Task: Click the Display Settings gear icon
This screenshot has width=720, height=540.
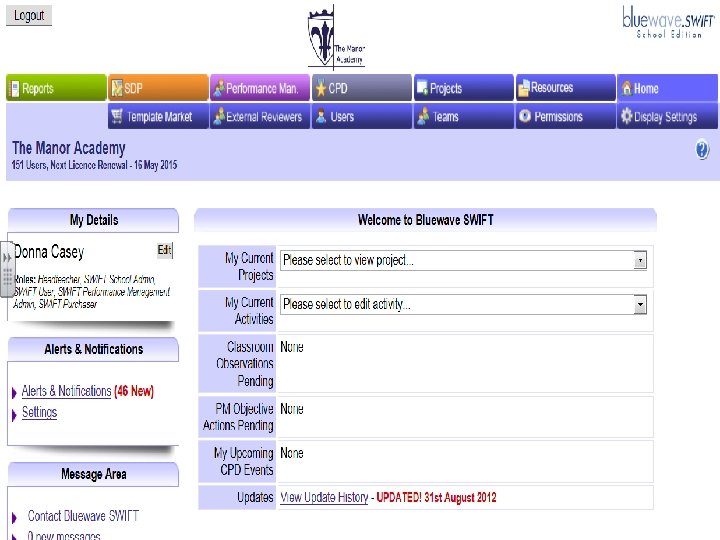Action: (x=626, y=116)
